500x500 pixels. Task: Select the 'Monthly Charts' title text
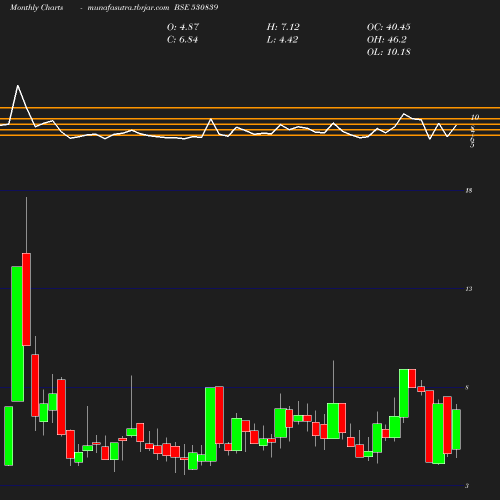click(37, 8)
